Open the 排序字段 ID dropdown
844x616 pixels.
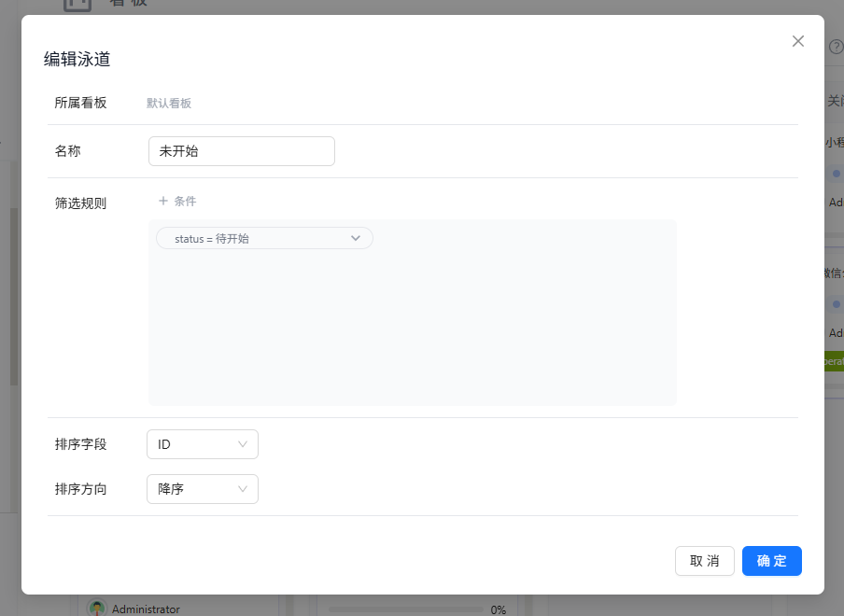coord(203,444)
